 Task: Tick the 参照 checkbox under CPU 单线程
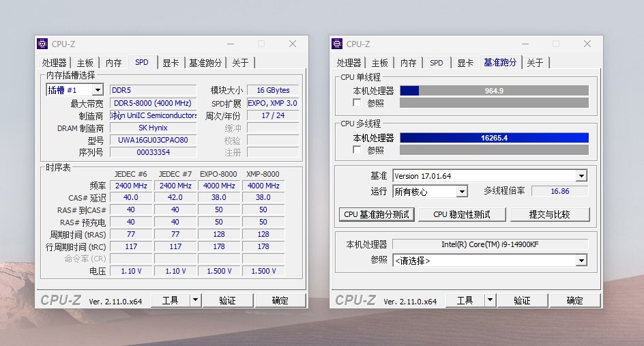click(x=357, y=103)
